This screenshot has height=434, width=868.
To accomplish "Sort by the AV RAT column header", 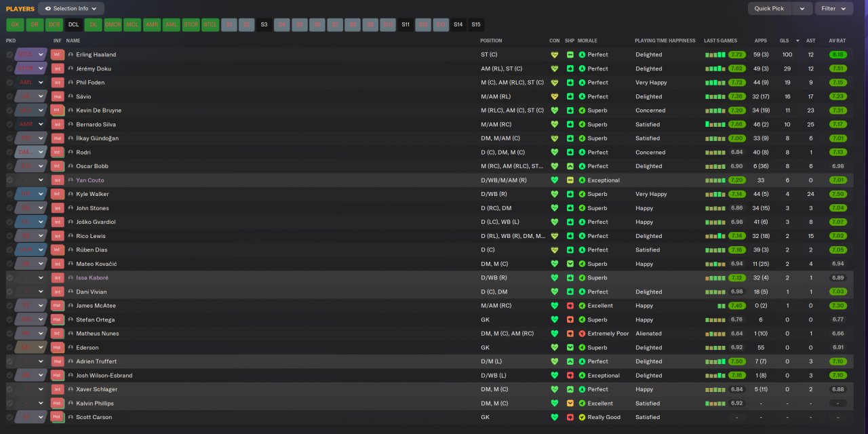I will pyautogui.click(x=837, y=41).
